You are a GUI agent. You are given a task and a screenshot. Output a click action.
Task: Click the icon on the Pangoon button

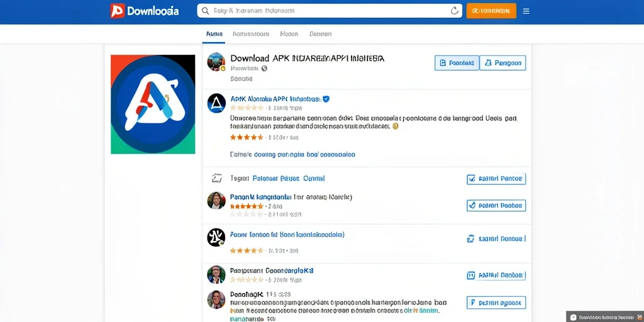click(488, 63)
